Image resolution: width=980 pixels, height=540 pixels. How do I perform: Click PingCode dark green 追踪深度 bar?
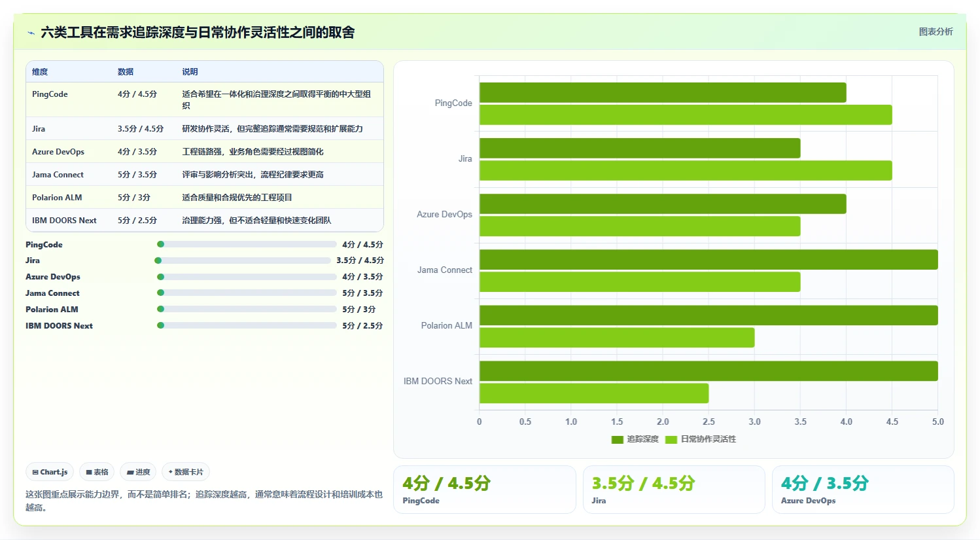pos(663,92)
